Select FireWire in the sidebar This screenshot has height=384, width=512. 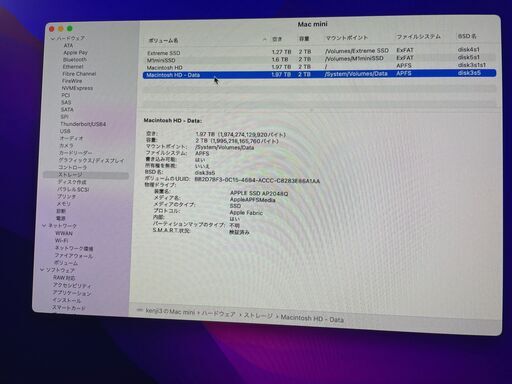pyautogui.click(x=72, y=81)
